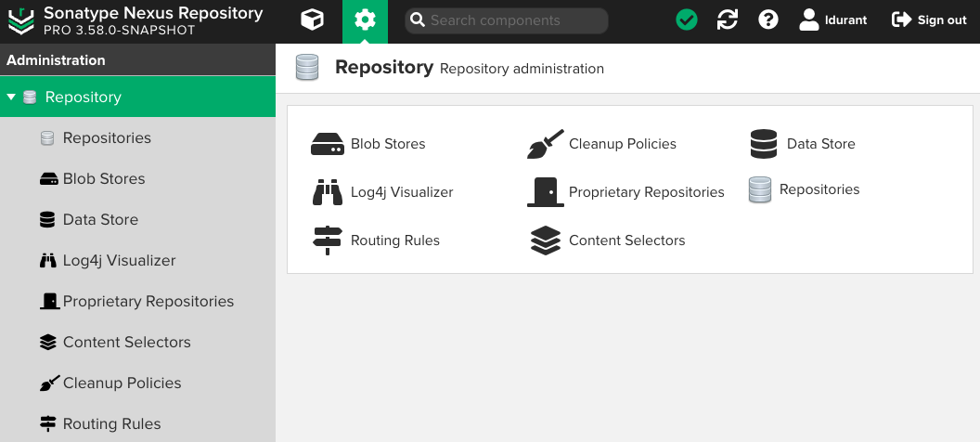The image size is (980, 442).
Task: Click the sidebar Routing Rules signpost icon
Action: (47, 423)
